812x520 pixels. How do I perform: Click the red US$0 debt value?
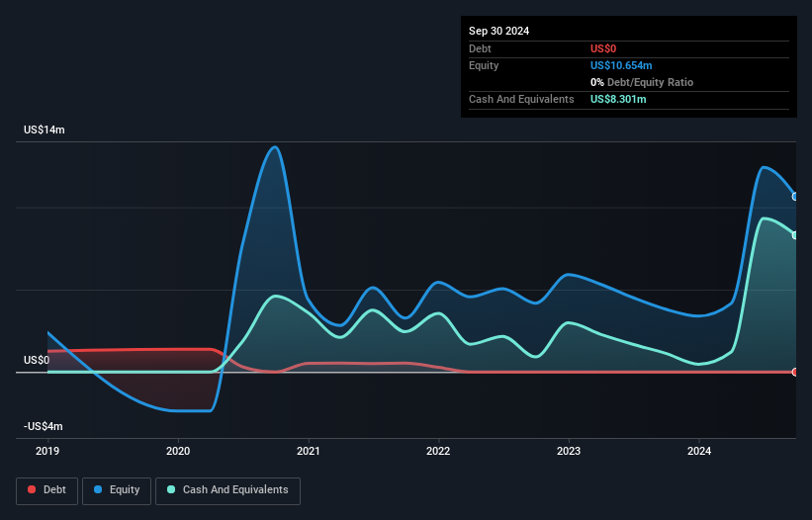click(603, 48)
